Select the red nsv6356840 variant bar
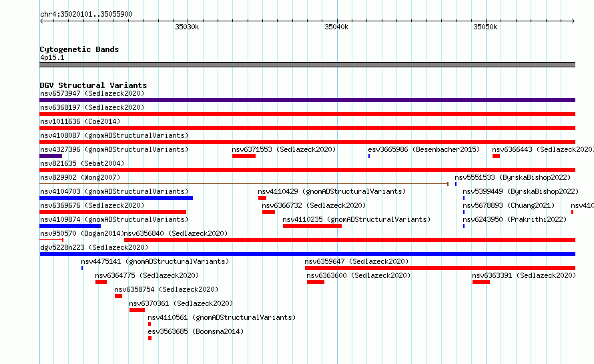The height and width of the screenshot is (364, 594). (350, 240)
